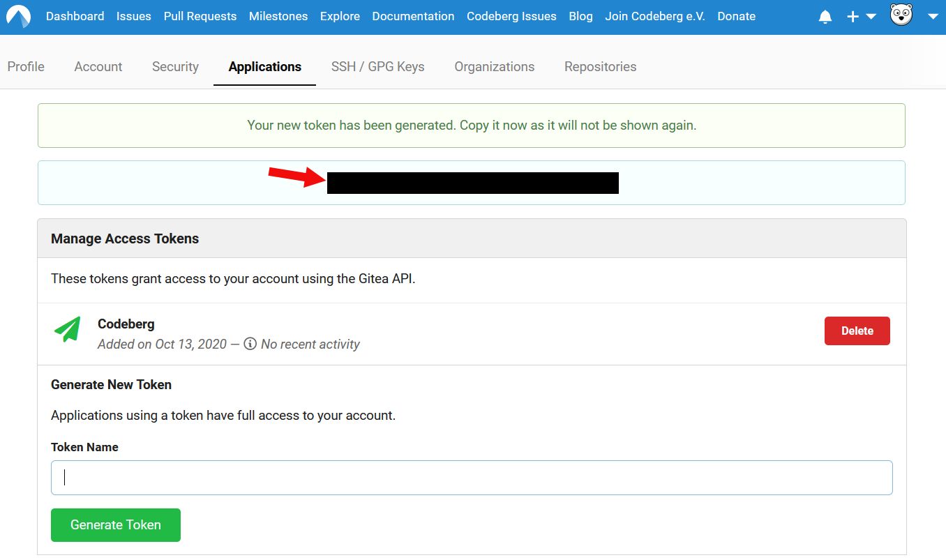Open the Donate link
Image resolution: width=946 pixels, height=560 pixels.
736,16
